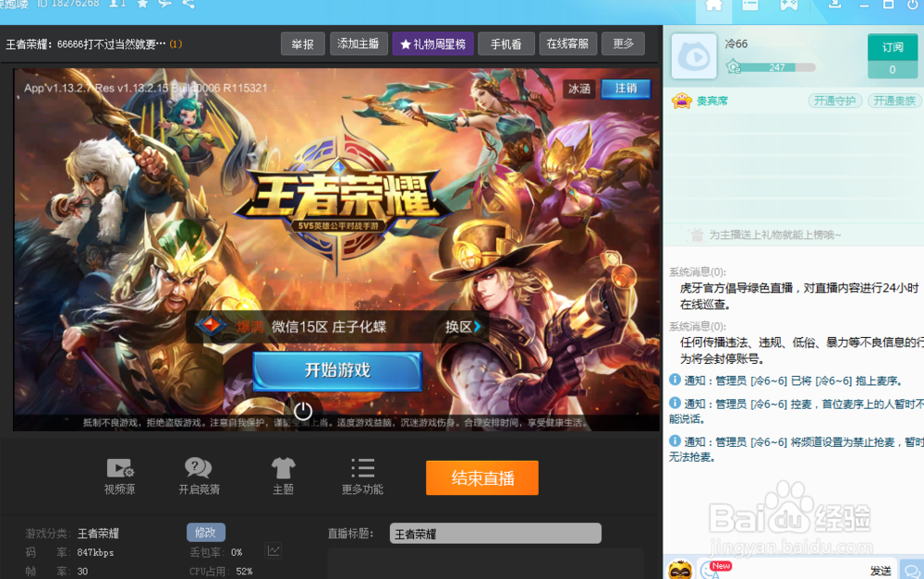Click the 游戏分类 value 王者荣耀
Screen dimensions: 924x579
click(x=98, y=534)
